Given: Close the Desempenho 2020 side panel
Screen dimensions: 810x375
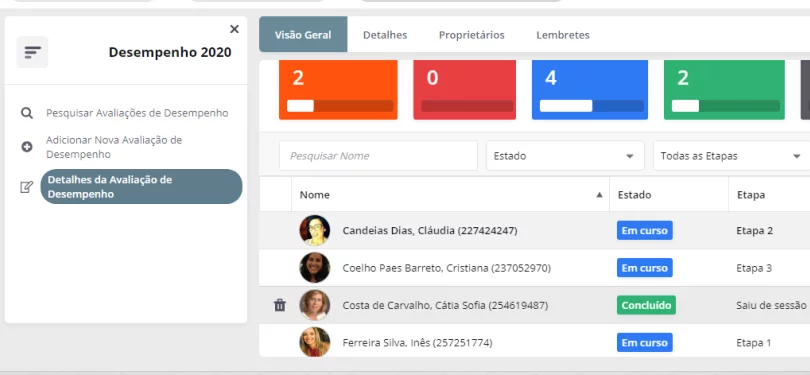Looking at the screenshot, I should (x=234, y=29).
